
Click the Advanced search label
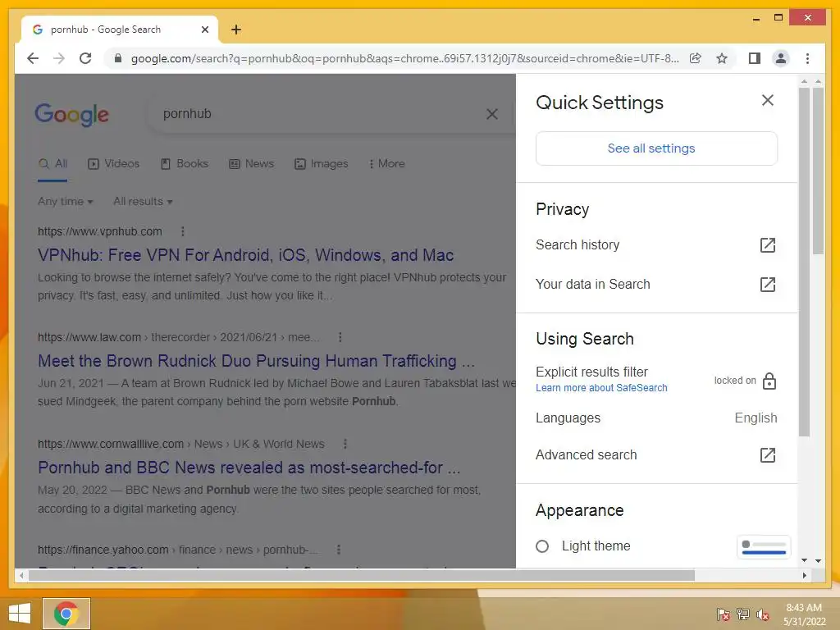[586, 454]
